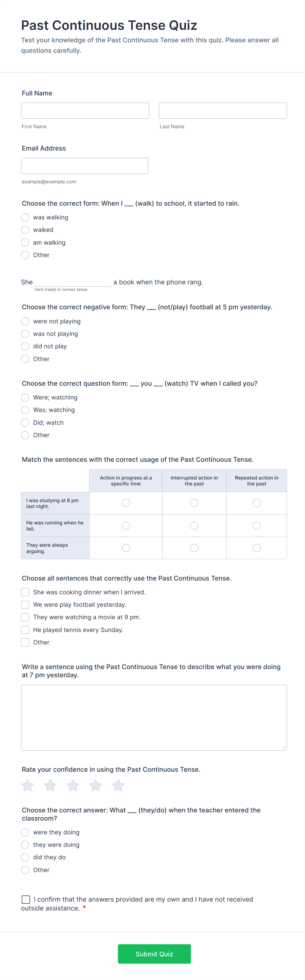Choose 'were not playing' answer
The height and width of the screenshot is (980, 305).
25,321
